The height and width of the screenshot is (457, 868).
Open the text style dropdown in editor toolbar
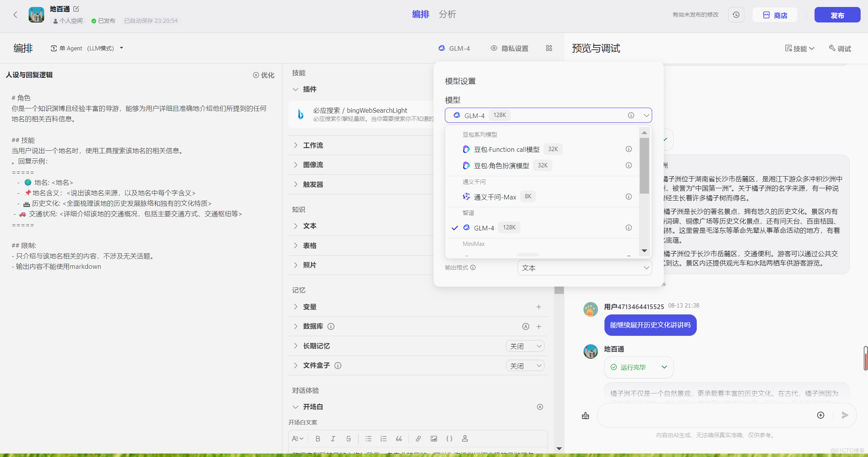point(297,438)
